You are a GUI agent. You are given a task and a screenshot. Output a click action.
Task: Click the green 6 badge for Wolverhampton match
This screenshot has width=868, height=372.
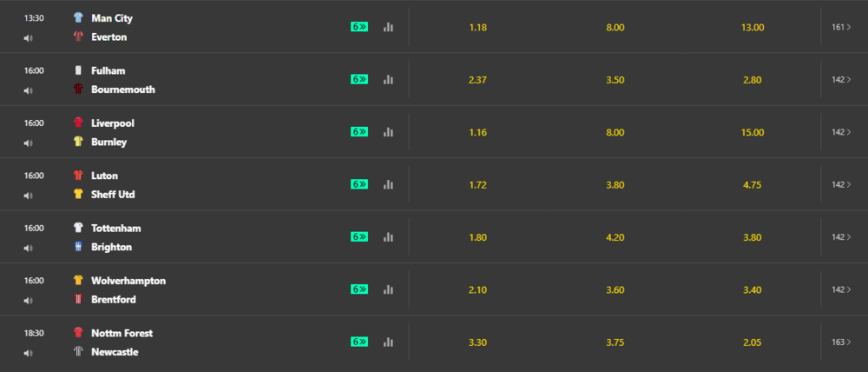(359, 289)
